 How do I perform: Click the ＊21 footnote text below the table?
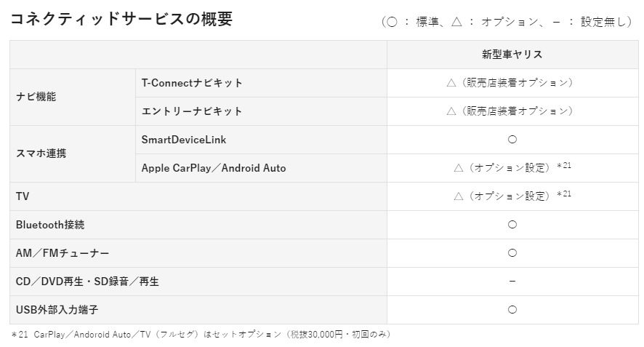(x=201, y=334)
